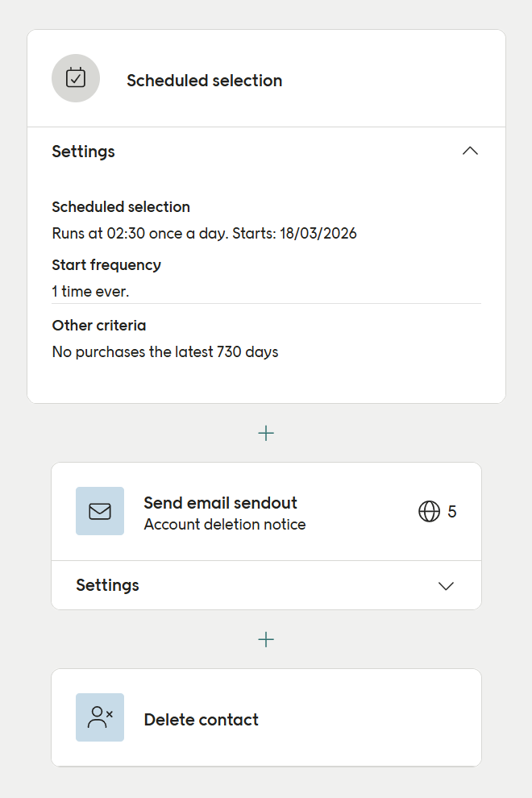Click the Delete contact person-remove icon
Viewport: 532px width, 798px height.
pos(100,717)
